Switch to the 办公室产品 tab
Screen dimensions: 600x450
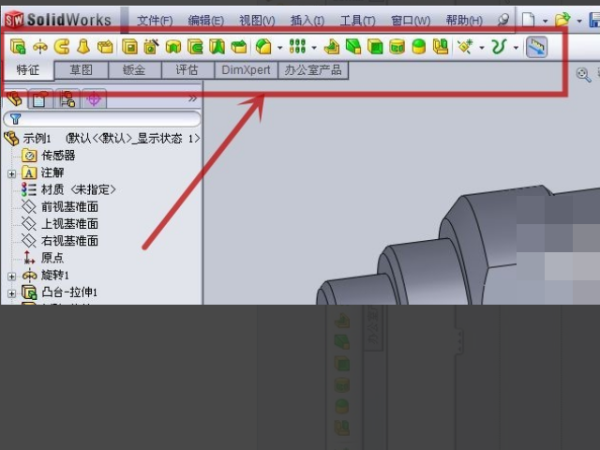click(313, 70)
